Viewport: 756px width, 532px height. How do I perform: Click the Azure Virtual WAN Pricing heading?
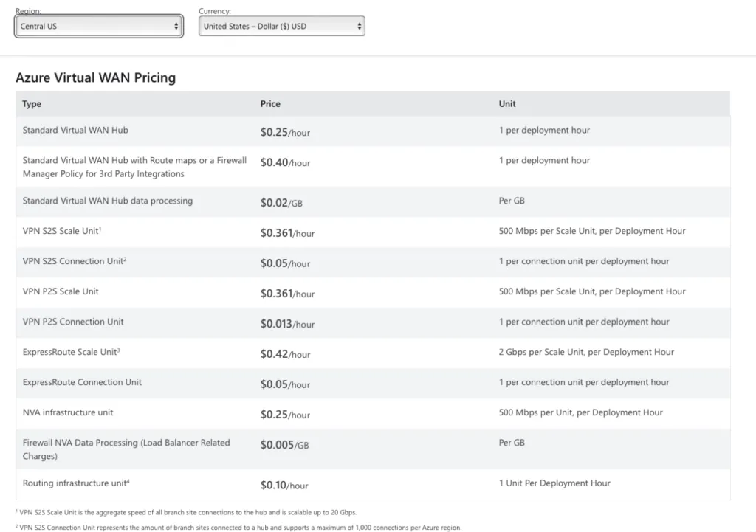95,77
